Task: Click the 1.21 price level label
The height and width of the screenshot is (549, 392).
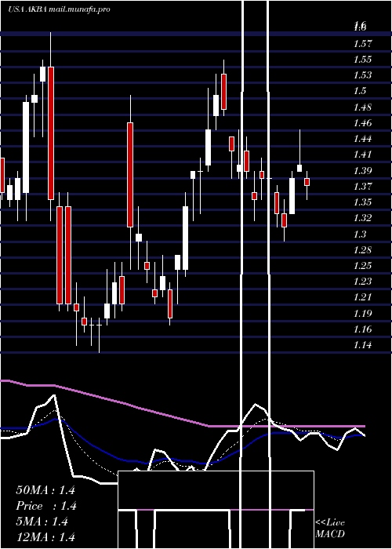Action: (x=362, y=297)
